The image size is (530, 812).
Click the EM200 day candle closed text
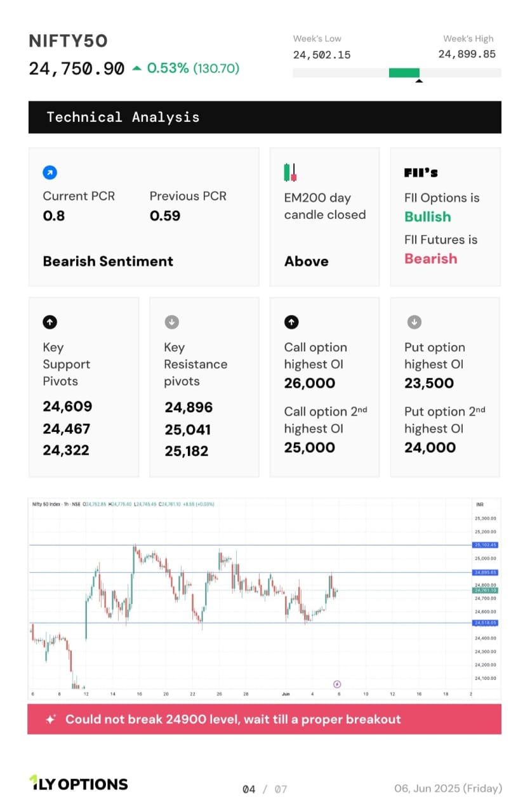(325, 206)
